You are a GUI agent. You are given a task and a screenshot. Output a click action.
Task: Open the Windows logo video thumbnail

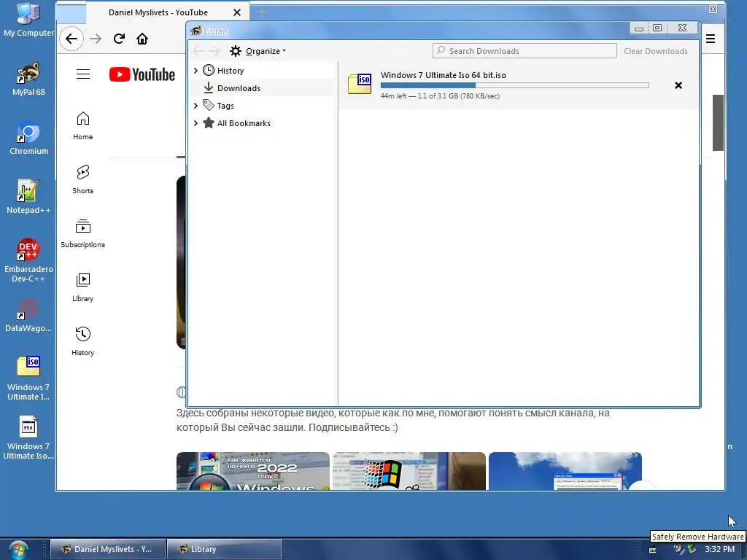click(x=409, y=471)
